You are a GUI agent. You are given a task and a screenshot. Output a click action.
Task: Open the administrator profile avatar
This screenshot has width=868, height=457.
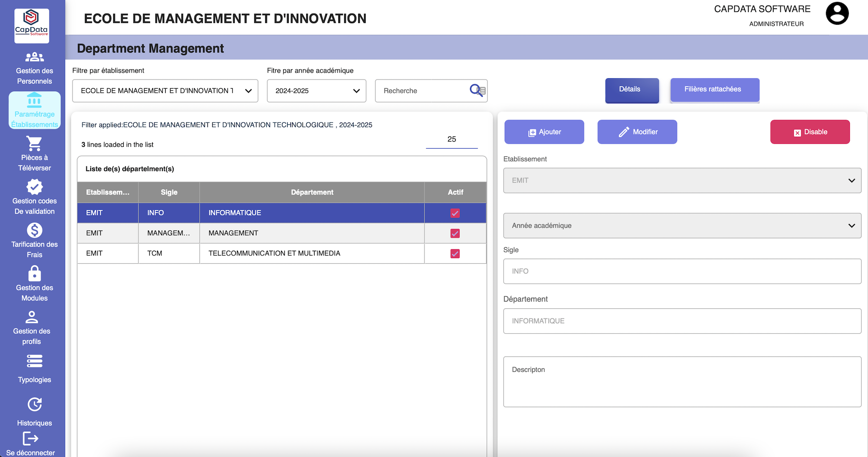[x=837, y=13]
